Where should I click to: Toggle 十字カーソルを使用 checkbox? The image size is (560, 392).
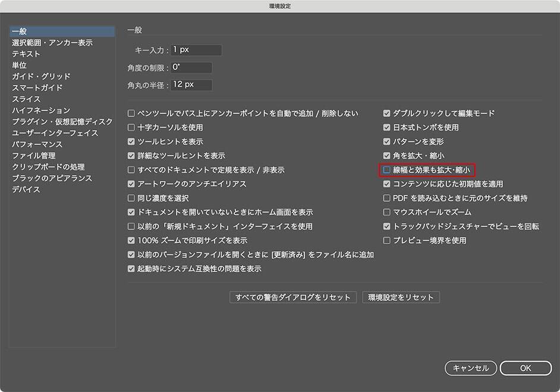pyautogui.click(x=132, y=127)
